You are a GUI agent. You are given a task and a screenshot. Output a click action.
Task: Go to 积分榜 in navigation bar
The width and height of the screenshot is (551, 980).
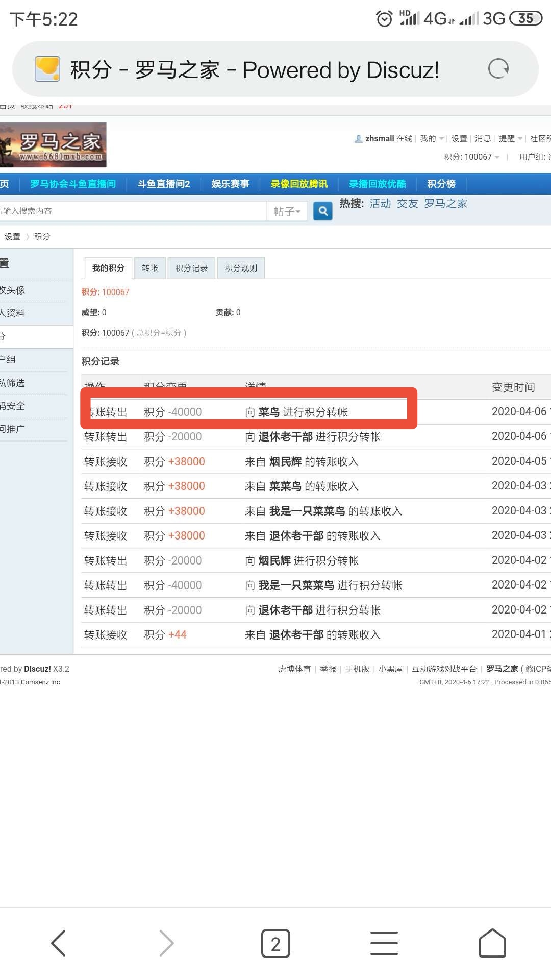(441, 184)
